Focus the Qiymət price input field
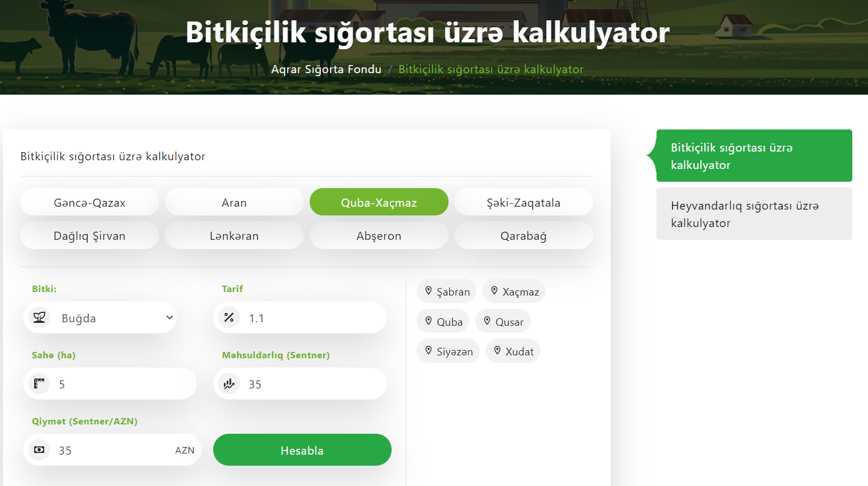Viewport: 868px width, 486px height. point(113,450)
